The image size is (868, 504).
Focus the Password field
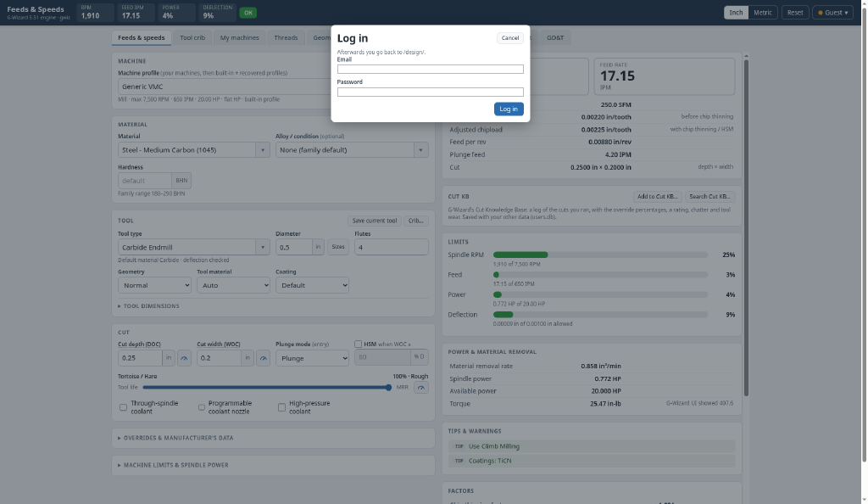point(430,92)
